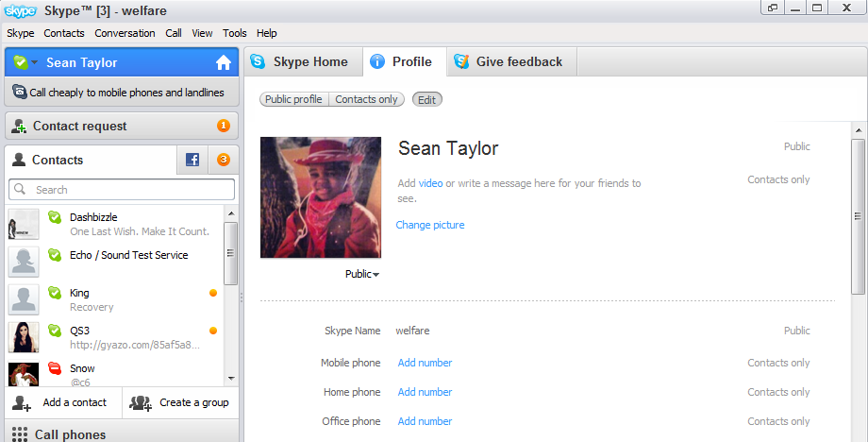Toggle the Contacts only profile view
This screenshot has width=868, height=442.
pos(366,99)
